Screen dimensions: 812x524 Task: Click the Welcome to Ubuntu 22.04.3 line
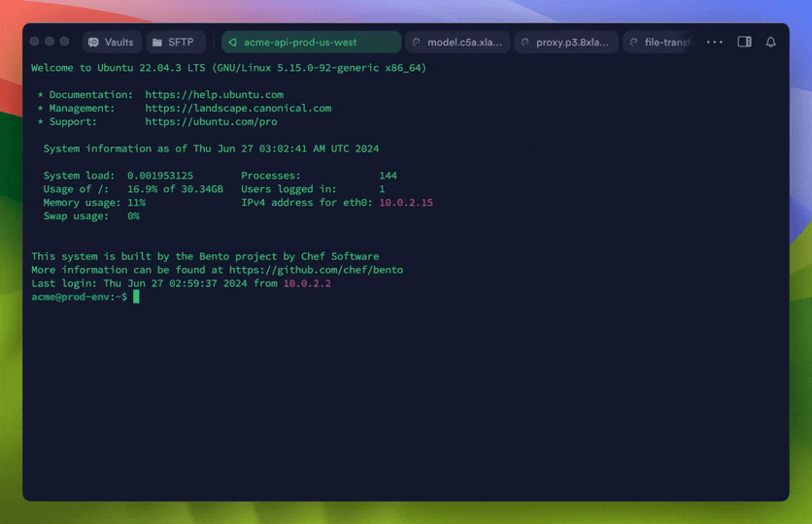tap(228, 68)
